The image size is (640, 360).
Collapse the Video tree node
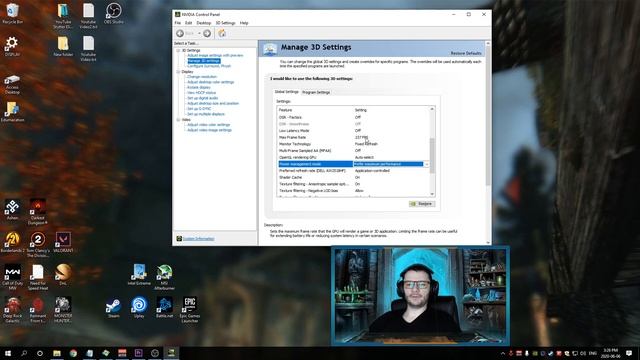pyautogui.click(x=178, y=120)
